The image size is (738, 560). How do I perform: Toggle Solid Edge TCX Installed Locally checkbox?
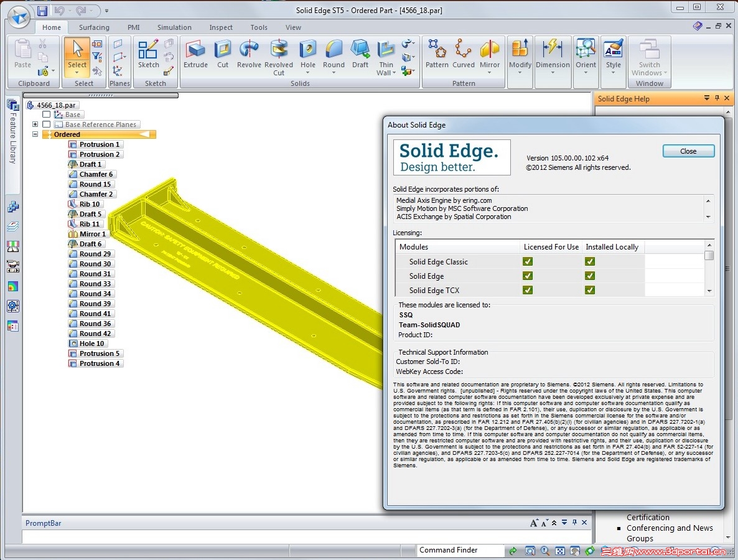coord(590,290)
